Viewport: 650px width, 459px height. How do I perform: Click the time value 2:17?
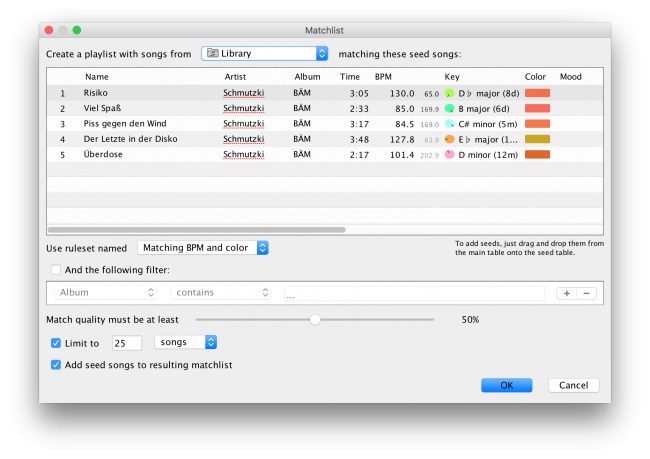359,155
